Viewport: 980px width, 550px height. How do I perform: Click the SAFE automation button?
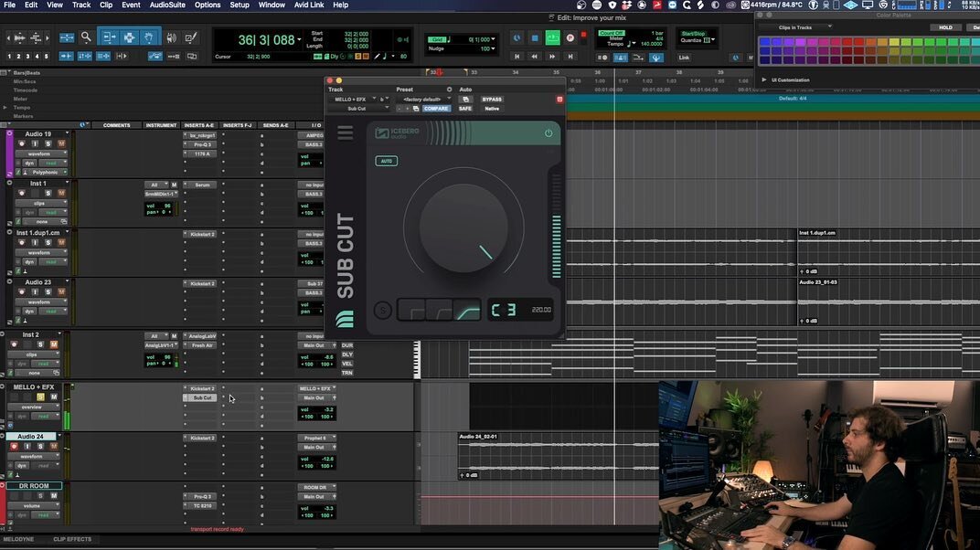465,109
